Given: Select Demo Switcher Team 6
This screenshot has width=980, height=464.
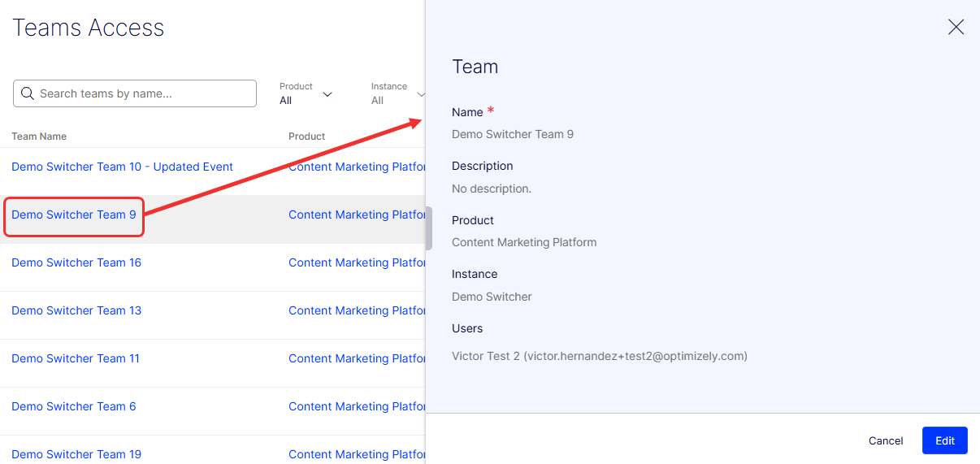Looking at the screenshot, I should pyautogui.click(x=74, y=406).
